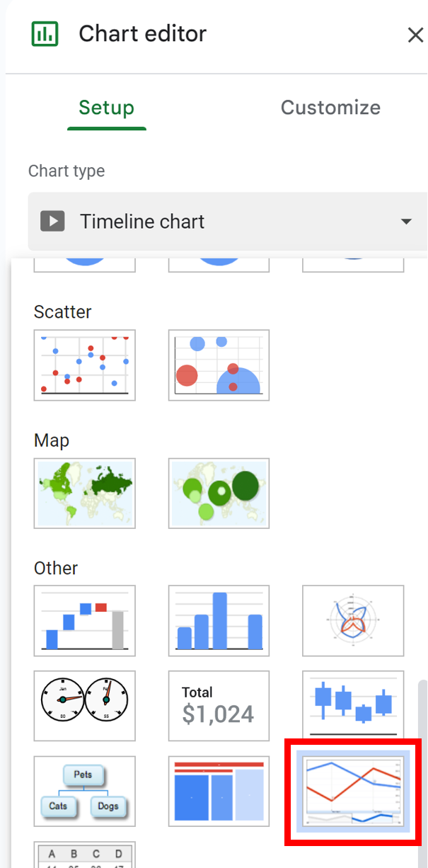This screenshot has width=428, height=868.
Task: Select the scorecard chart showing Total $1,024
Action: coord(219,706)
